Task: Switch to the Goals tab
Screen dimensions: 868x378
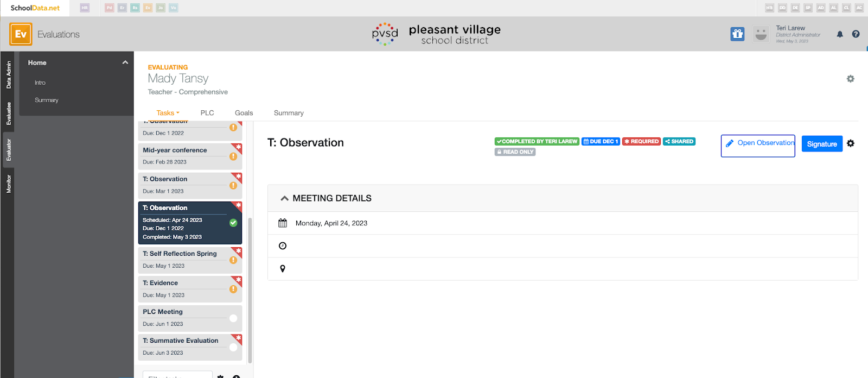Action: click(x=244, y=113)
